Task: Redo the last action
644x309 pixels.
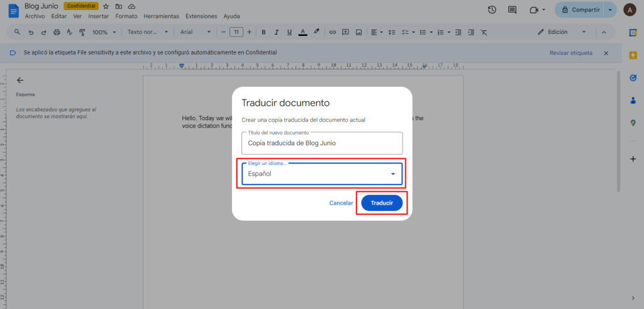Action: [x=43, y=32]
